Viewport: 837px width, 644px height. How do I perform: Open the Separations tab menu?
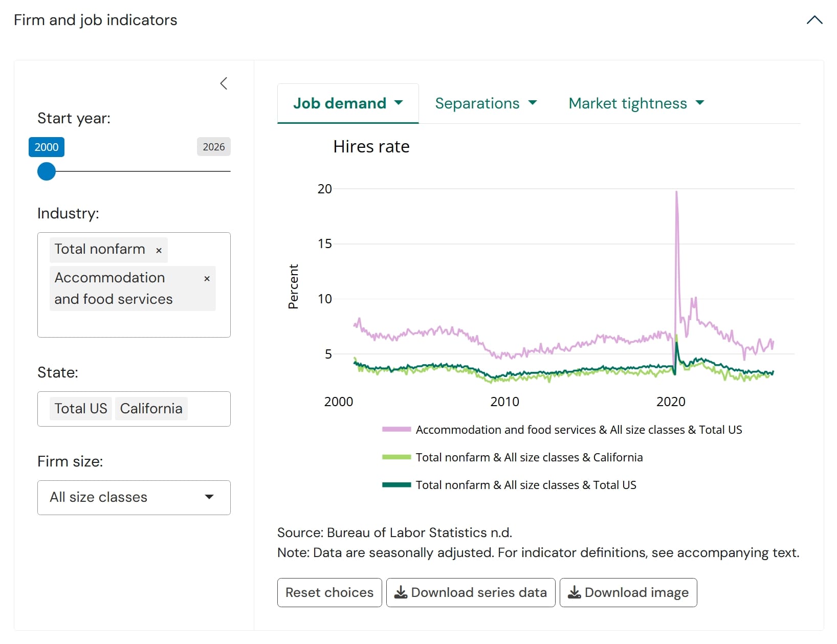(x=486, y=103)
